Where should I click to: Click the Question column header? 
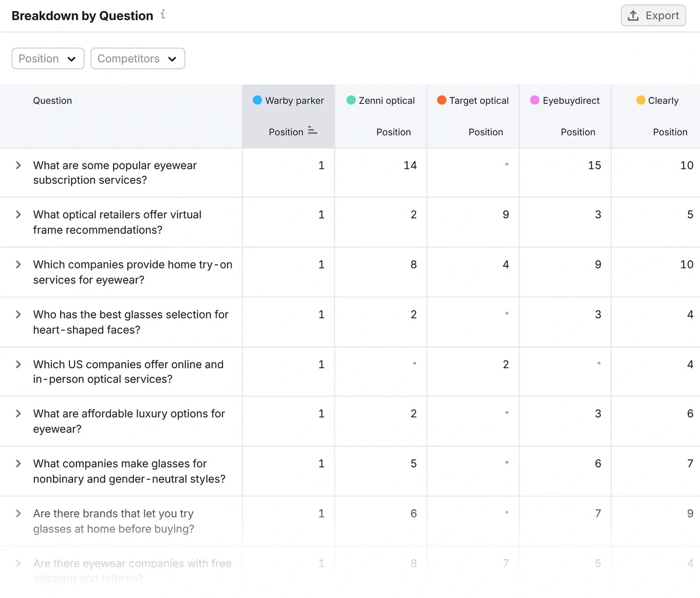coord(52,100)
